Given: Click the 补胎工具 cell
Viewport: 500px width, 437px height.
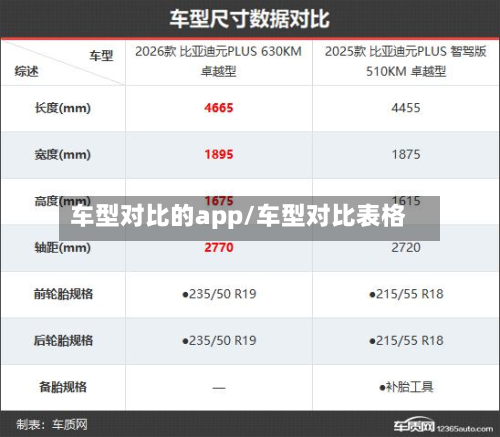Looking at the screenshot, I should point(406,387).
